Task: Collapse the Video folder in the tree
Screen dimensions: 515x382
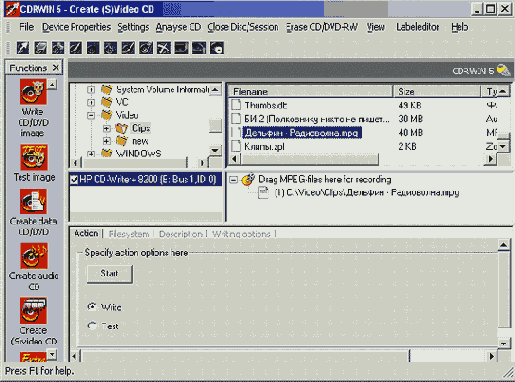Action: tap(91, 115)
